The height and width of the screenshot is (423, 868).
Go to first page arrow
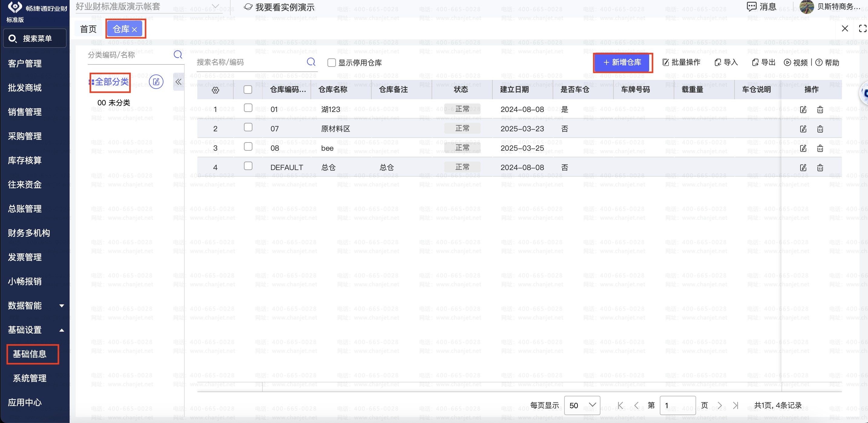click(x=620, y=405)
